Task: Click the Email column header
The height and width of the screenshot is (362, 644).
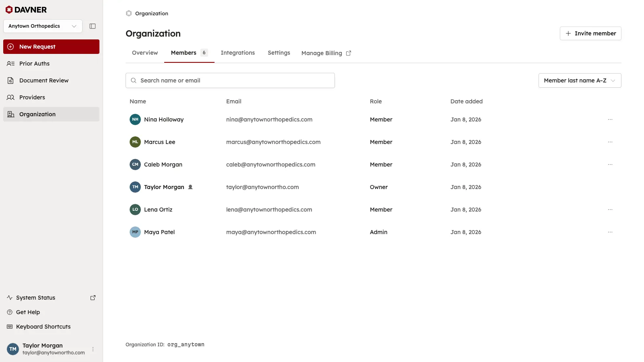Action: (x=234, y=101)
